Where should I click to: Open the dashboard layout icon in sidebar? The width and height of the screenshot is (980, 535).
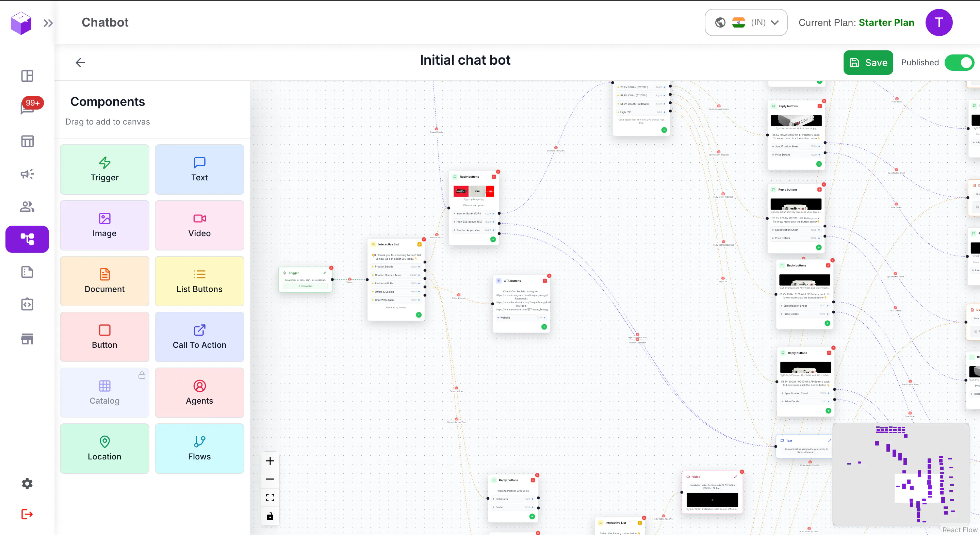click(27, 76)
